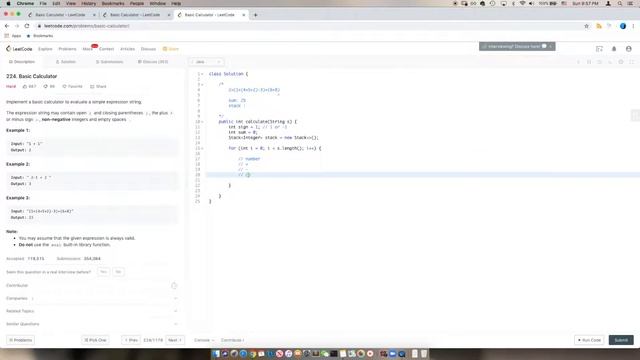Open the Mock nav item
The height and width of the screenshot is (360, 640).
click(x=87, y=49)
